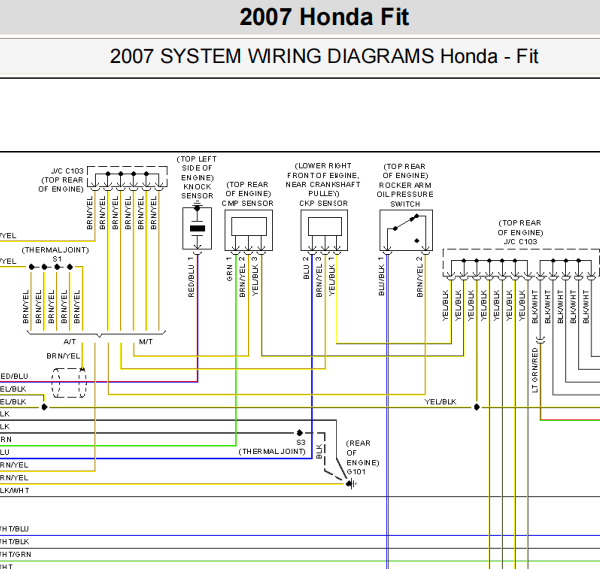The width and height of the screenshot is (600, 569).
Task: Click the 'M/T' label
Action: pos(146,342)
